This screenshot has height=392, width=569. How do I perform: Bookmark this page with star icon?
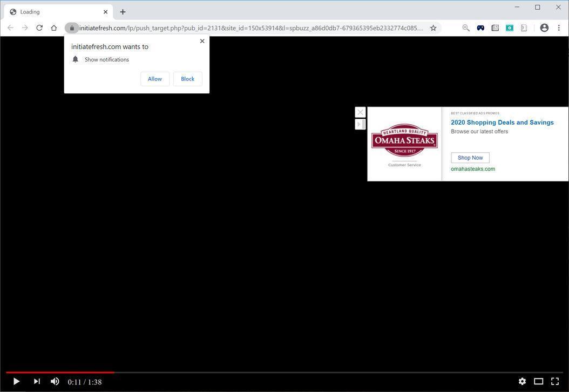tap(433, 28)
